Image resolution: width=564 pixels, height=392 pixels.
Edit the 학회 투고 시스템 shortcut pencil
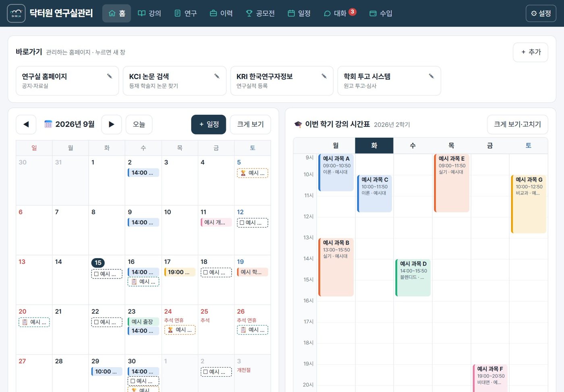[x=431, y=76]
